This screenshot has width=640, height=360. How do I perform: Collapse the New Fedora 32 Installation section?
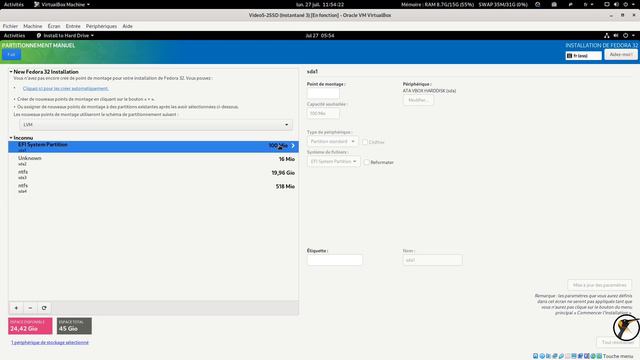11,72
